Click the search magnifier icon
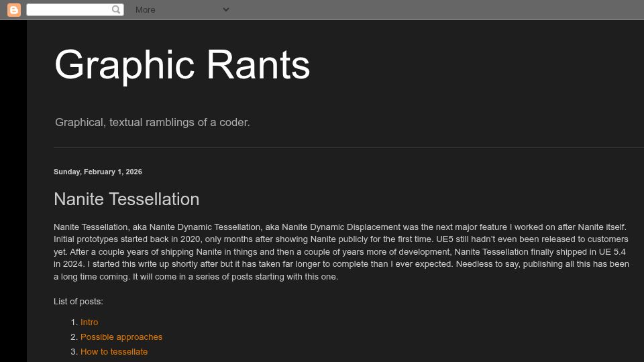This screenshot has height=362, width=644. tap(116, 9)
